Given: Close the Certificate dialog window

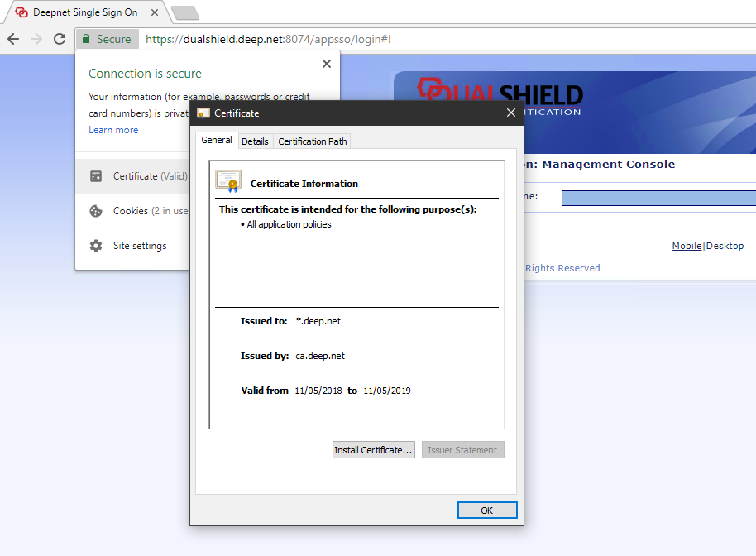Looking at the screenshot, I should click(511, 113).
